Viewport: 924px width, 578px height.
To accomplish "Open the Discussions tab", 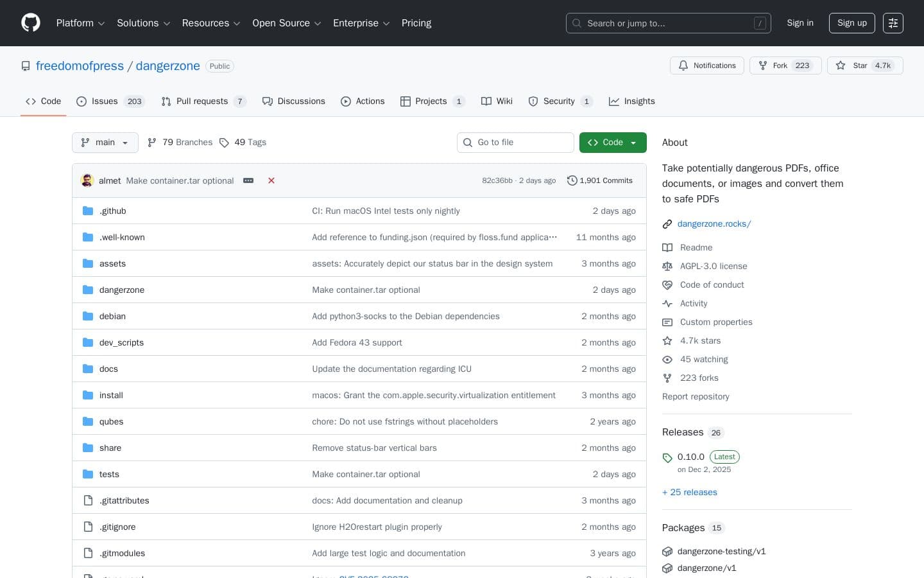I will [294, 101].
